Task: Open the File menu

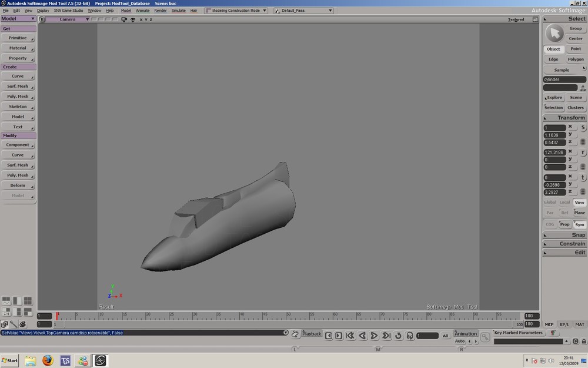Action: coord(6,11)
